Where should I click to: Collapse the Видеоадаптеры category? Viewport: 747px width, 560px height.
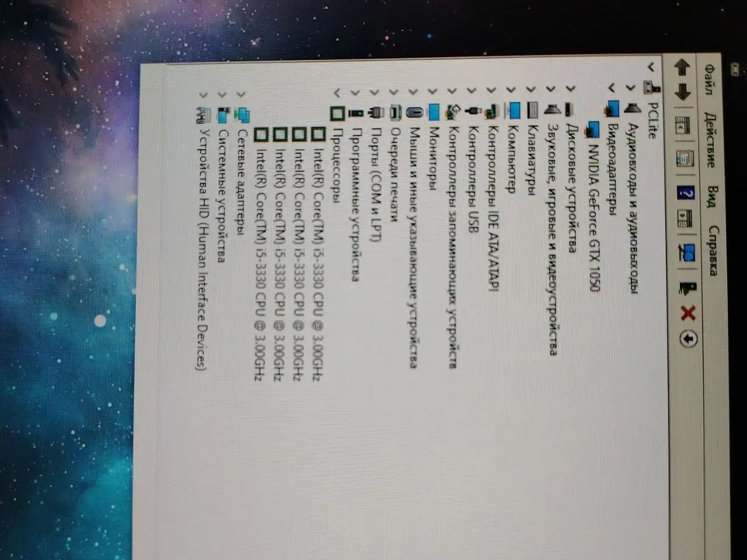(611, 88)
